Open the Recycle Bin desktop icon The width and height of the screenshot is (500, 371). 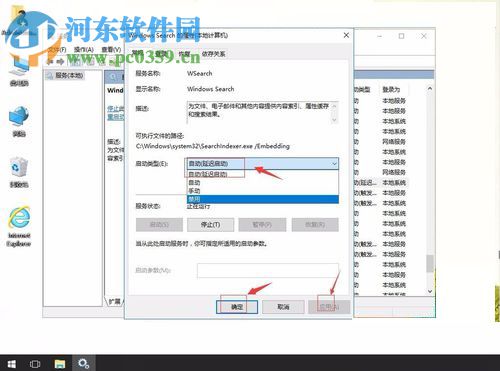tap(19, 173)
